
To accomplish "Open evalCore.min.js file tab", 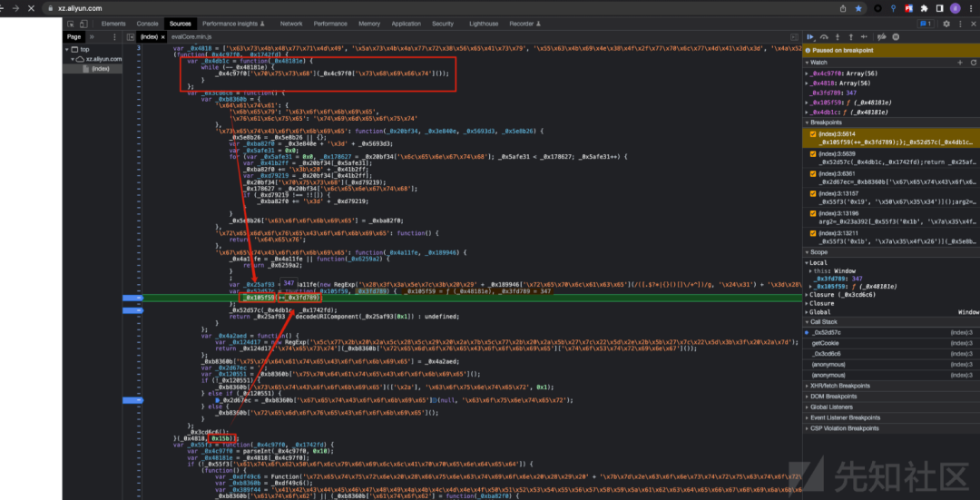I will click(x=193, y=37).
